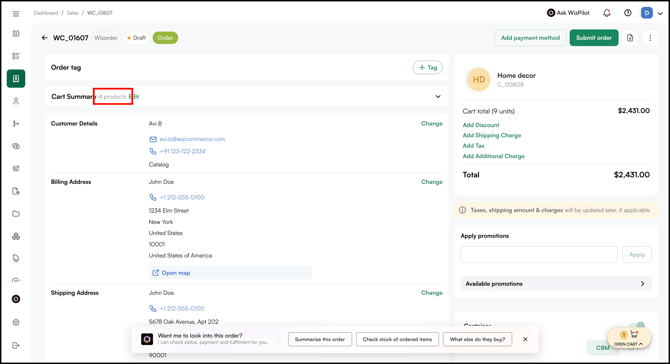Click Ask WizPilot
The width and height of the screenshot is (670, 364).
(568, 13)
